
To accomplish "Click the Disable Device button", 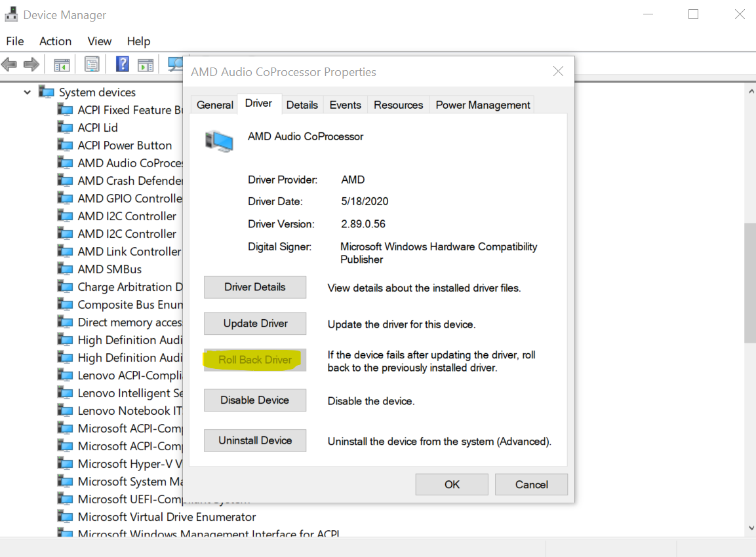I will tap(255, 400).
